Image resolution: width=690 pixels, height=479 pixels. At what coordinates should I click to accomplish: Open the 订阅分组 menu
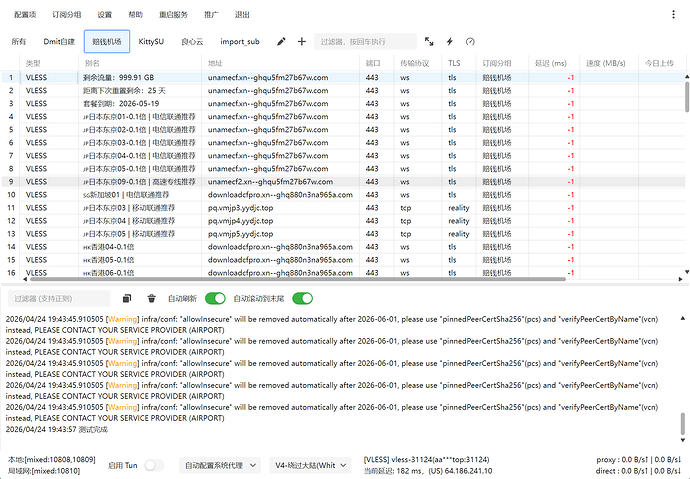tap(66, 15)
